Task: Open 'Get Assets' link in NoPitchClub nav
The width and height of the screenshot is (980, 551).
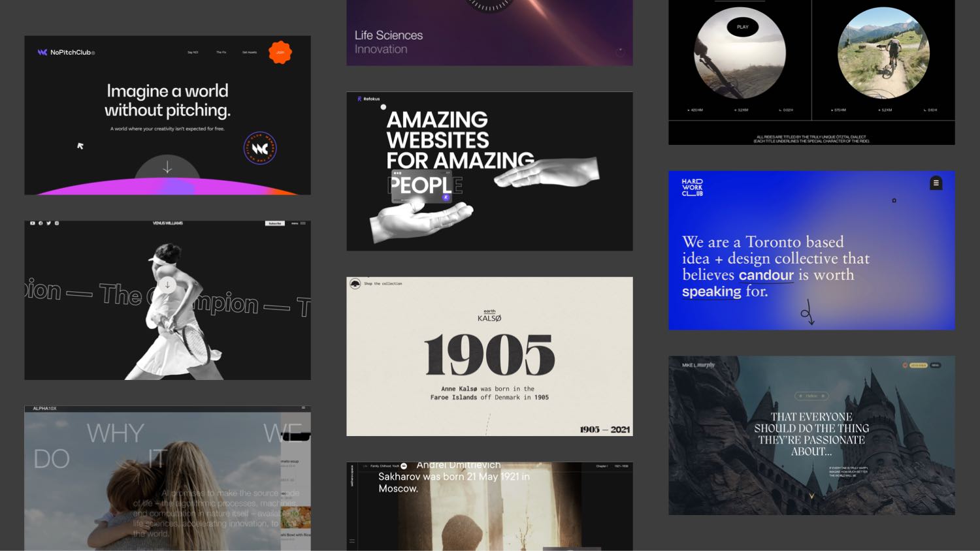Action: (250, 52)
